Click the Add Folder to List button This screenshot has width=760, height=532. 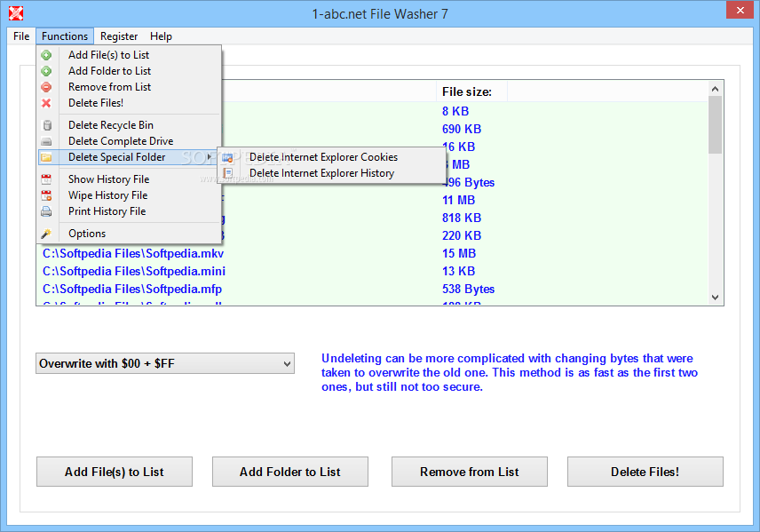click(289, 472)
